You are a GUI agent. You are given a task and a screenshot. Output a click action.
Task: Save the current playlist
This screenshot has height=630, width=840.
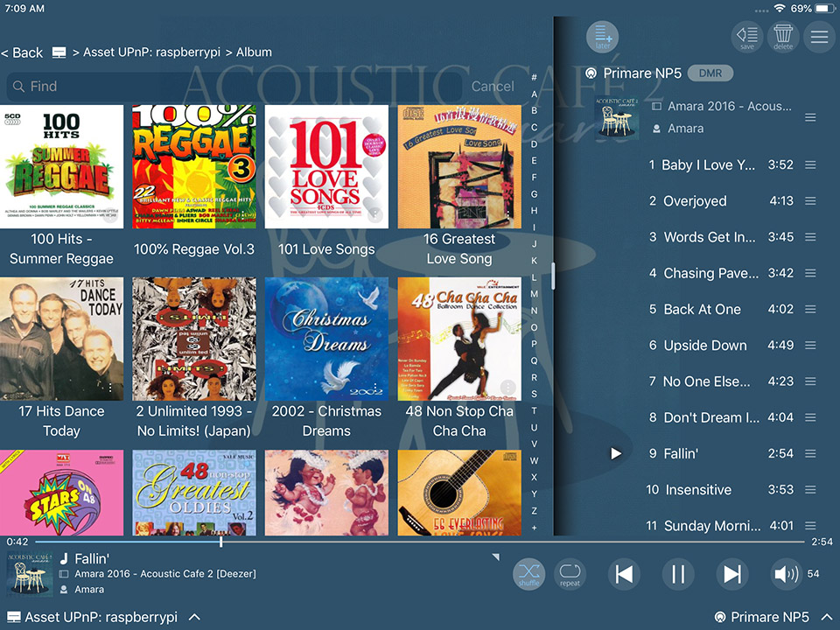coord(746,37)
